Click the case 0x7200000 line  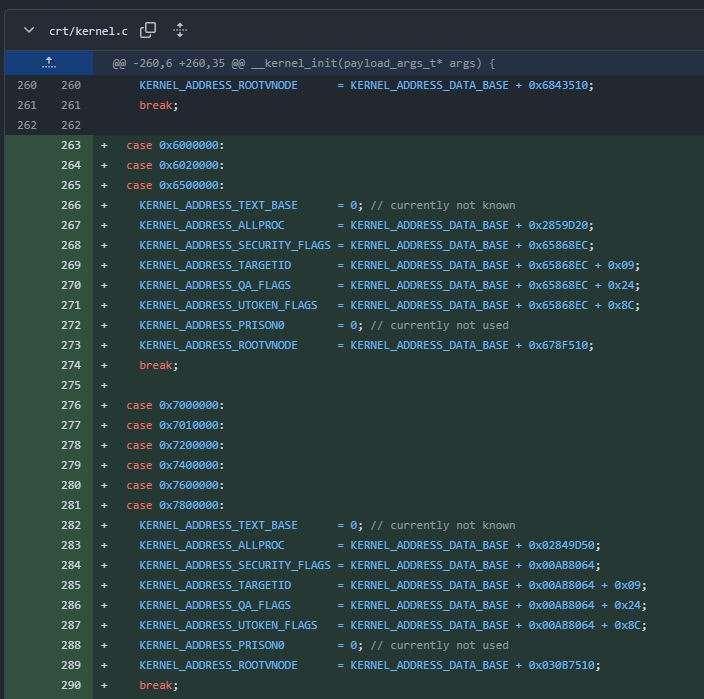(175, 445)
